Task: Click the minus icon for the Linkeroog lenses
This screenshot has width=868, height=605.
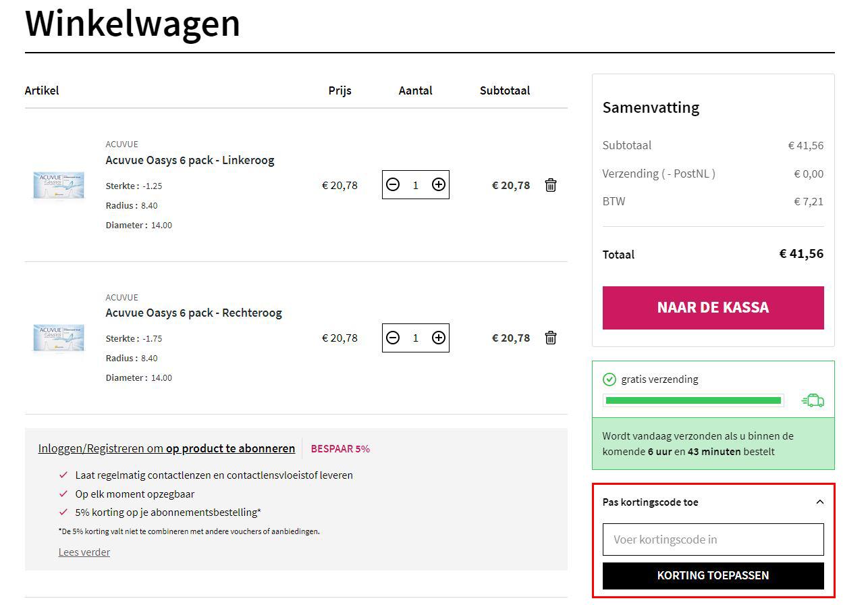Action: [394, 184]
